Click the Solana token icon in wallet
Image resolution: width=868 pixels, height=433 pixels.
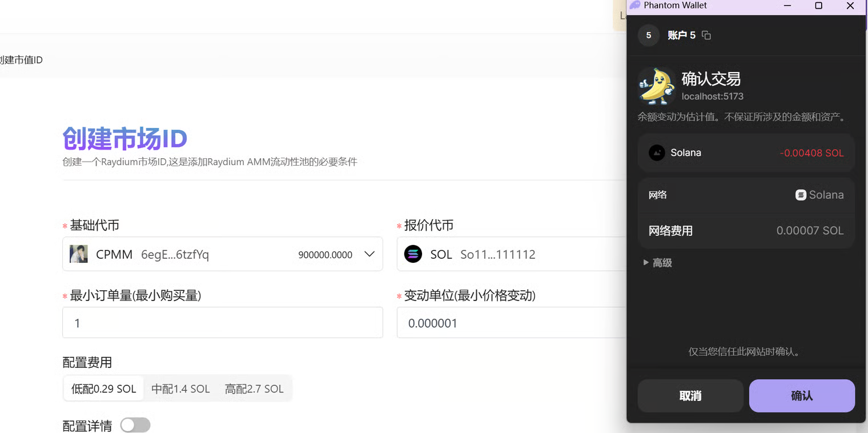click(x=657, y=153)
